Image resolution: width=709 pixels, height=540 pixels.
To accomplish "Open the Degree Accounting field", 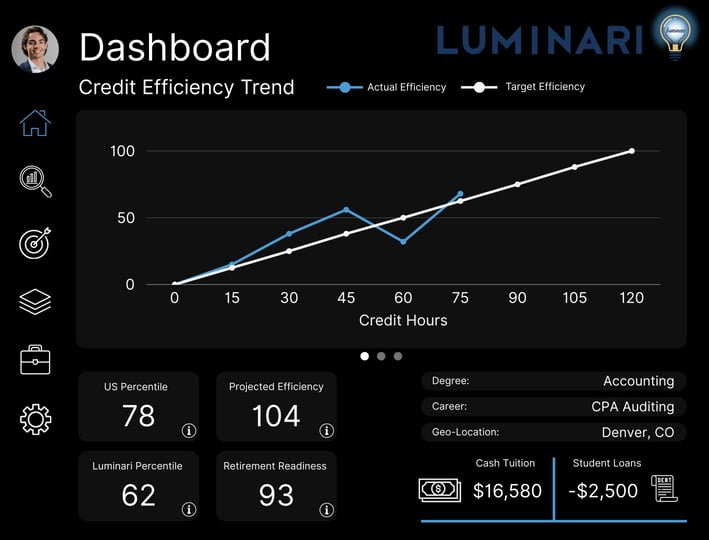I will pyautogui.click(x=553, y=381).
